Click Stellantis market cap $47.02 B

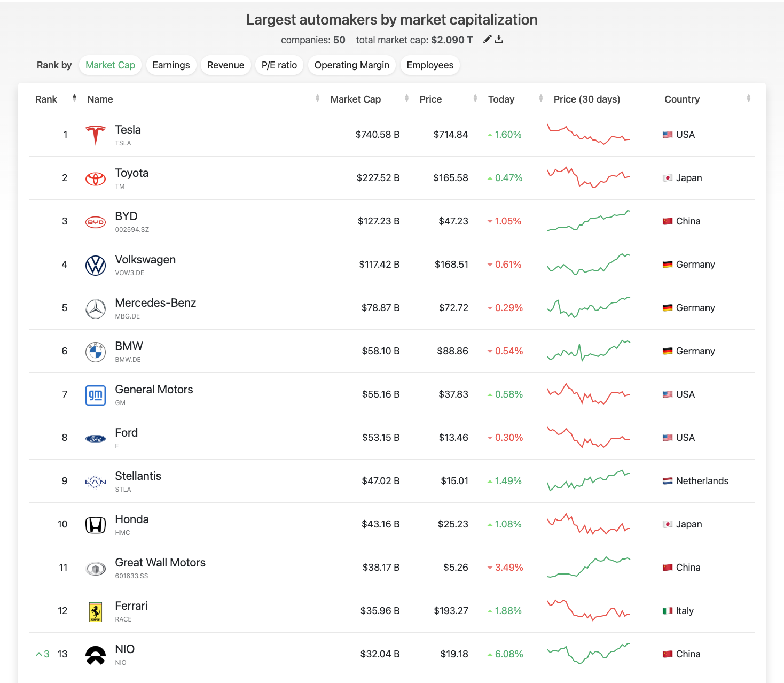tap(381, 481)
